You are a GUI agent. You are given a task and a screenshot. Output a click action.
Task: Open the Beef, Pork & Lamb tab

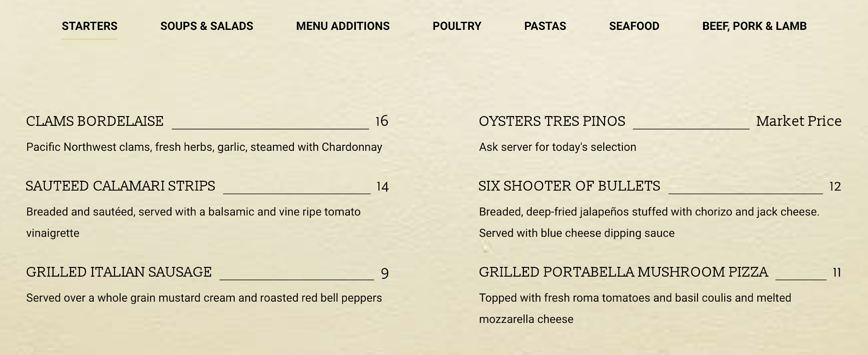tap(754, 26)
